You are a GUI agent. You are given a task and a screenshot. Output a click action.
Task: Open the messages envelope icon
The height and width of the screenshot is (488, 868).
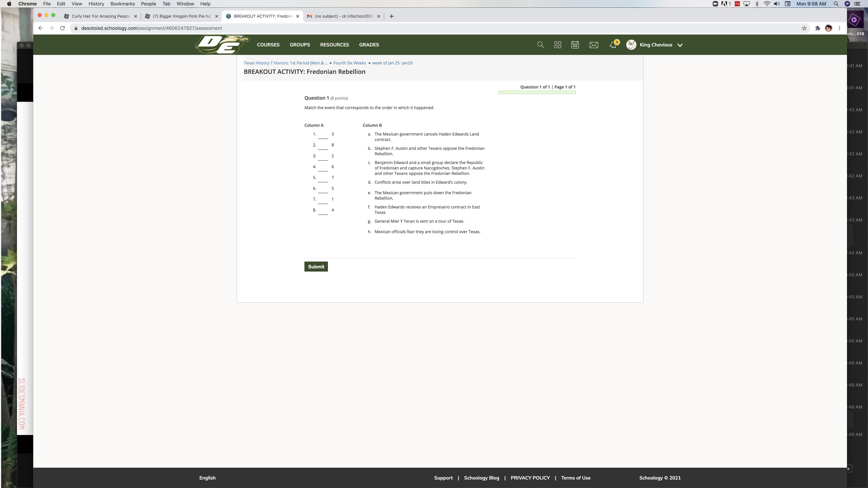tap(594, 45)
